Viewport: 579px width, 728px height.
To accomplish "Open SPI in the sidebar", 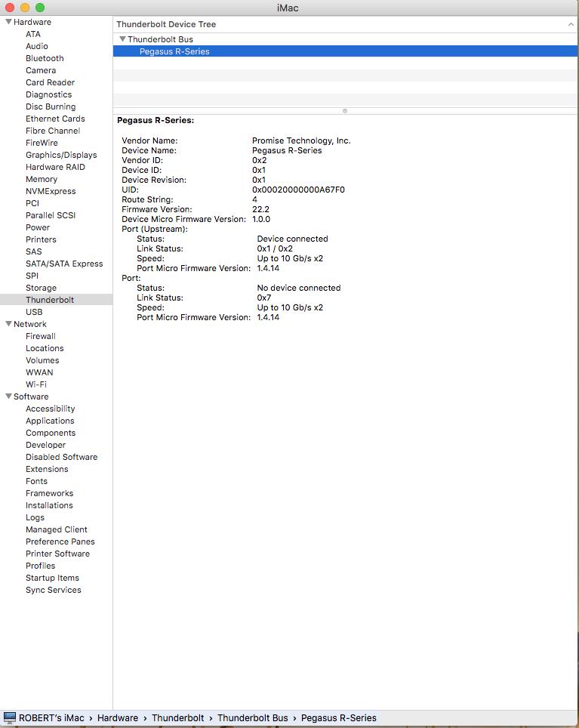I will 32,276.
